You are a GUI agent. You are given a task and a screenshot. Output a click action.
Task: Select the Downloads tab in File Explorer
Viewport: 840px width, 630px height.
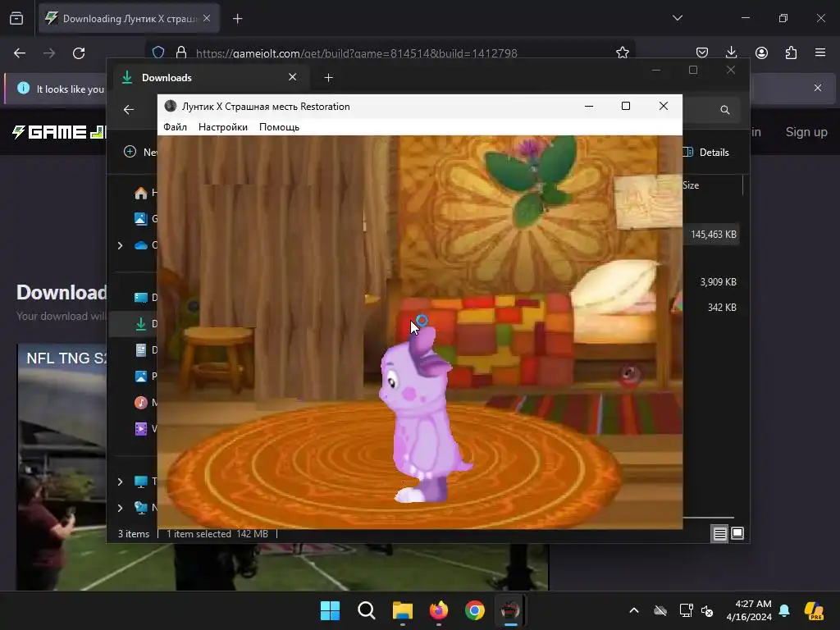210,78
